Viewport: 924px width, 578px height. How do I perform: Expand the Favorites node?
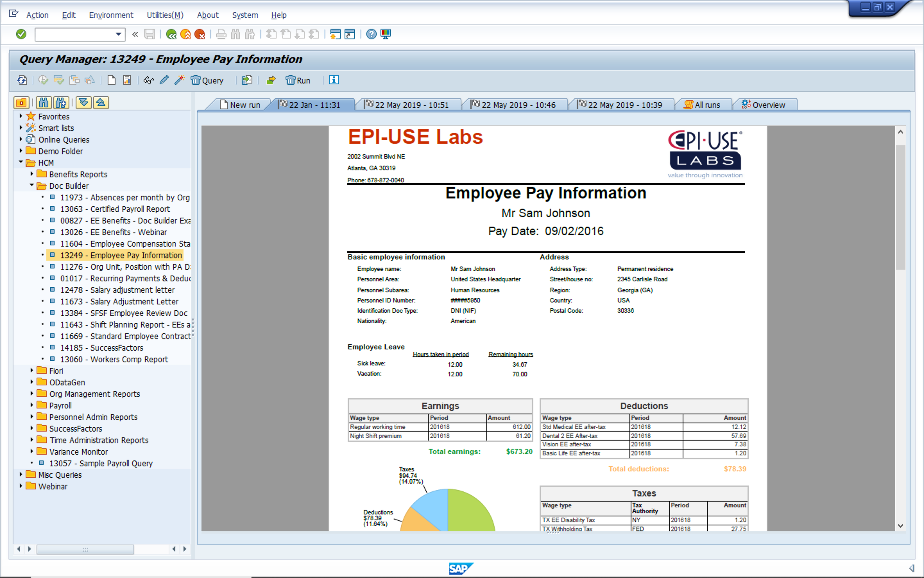[21, 116]
